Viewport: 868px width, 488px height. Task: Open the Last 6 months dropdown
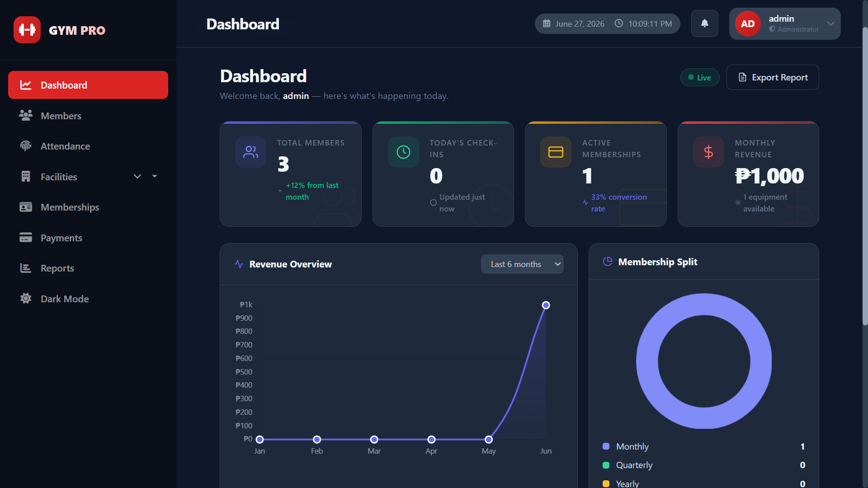coord(522,264)
